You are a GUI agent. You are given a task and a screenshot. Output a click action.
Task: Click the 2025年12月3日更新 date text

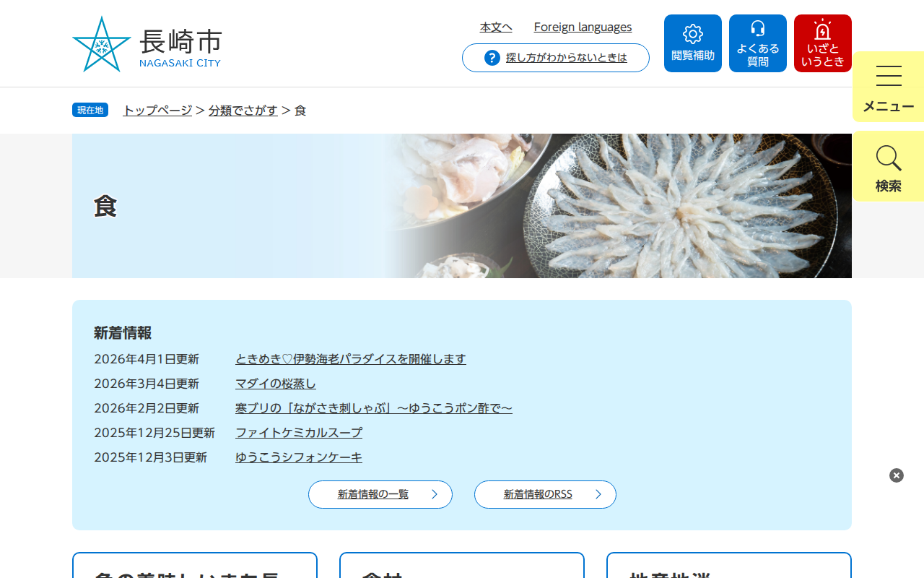150,457
